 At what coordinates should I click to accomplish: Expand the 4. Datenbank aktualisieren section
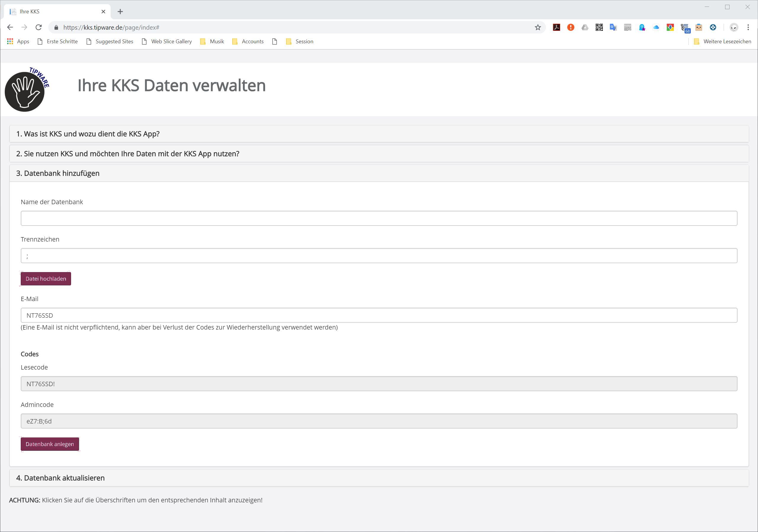tap(60, 478)
